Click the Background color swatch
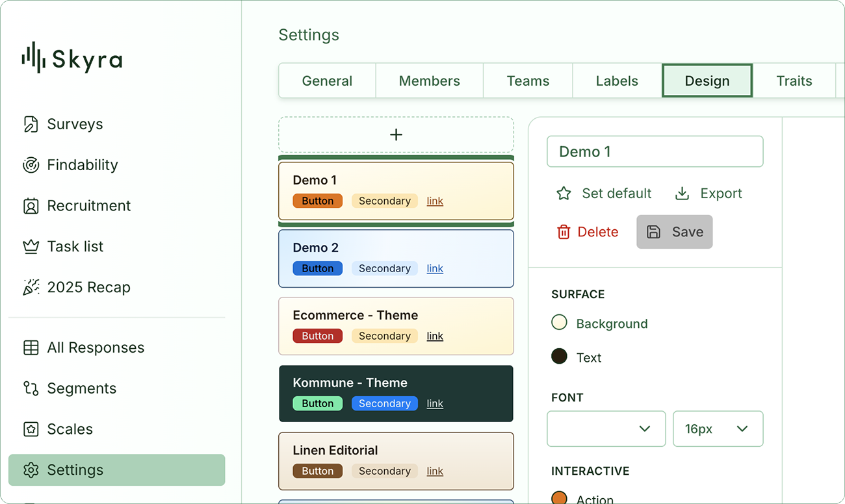The width and height of the screenshot is (845, 504). 559,322
